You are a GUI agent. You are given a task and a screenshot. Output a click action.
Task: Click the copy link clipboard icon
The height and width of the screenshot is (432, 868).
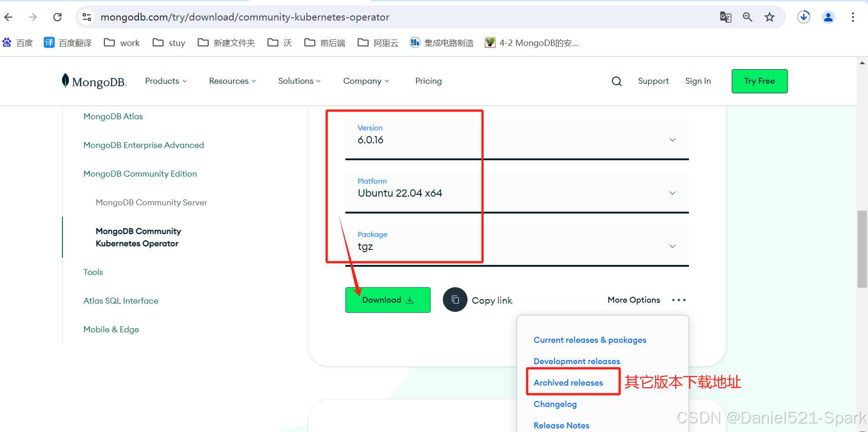[x=455, y=300]
